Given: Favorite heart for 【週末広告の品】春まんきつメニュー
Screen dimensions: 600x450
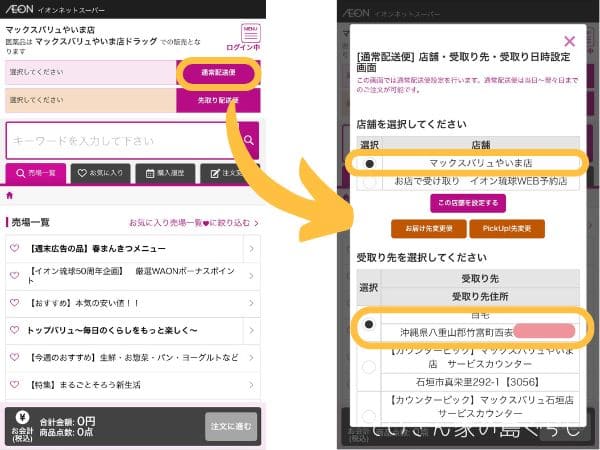Looking at the screenshot, I should (x=15, y=248).
